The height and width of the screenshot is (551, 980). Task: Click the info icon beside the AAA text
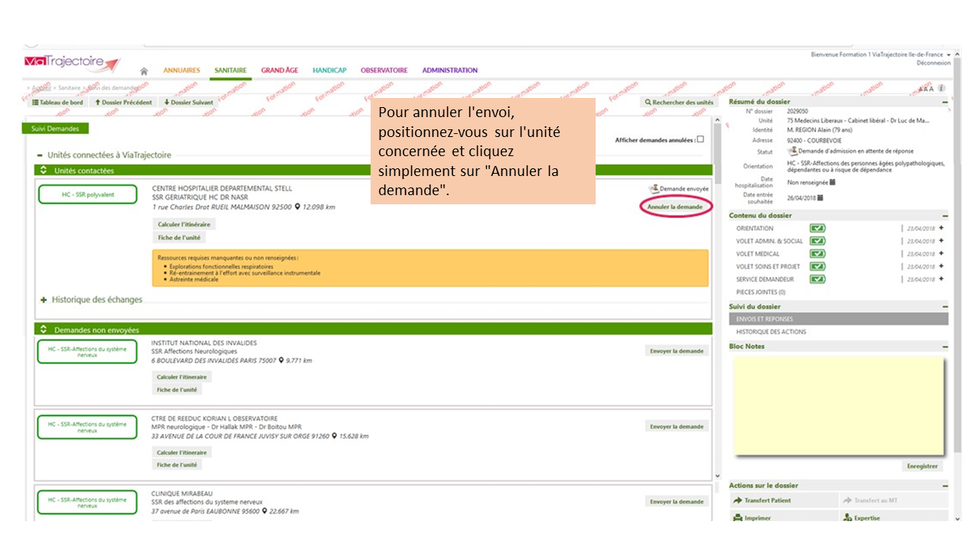(x=942, y=88)
